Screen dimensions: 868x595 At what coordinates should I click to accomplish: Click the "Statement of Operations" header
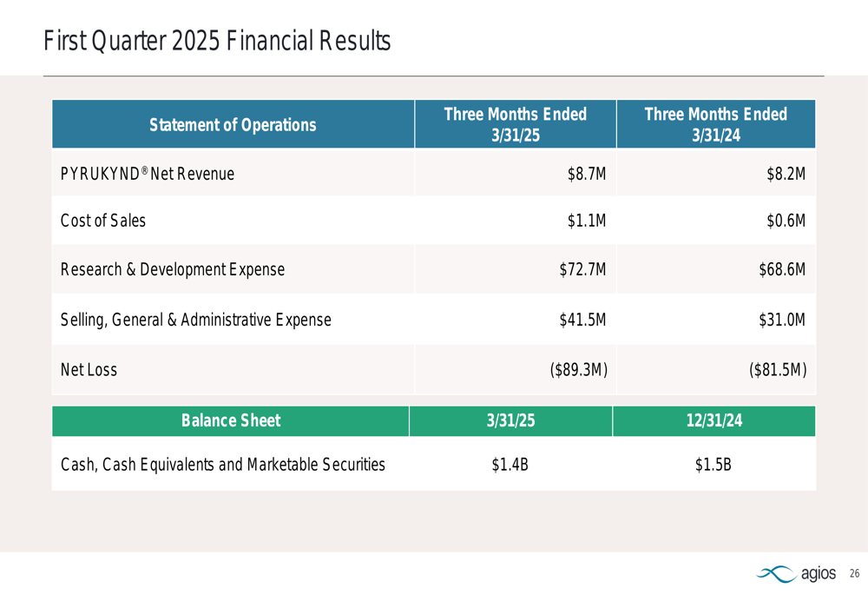point(233,125)
